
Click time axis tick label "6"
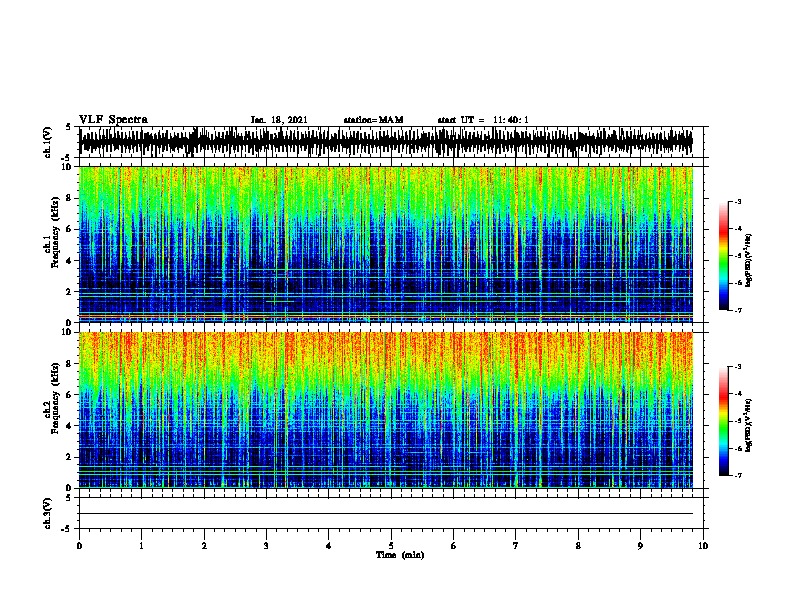pyautogui.click(x=454, y=546)
